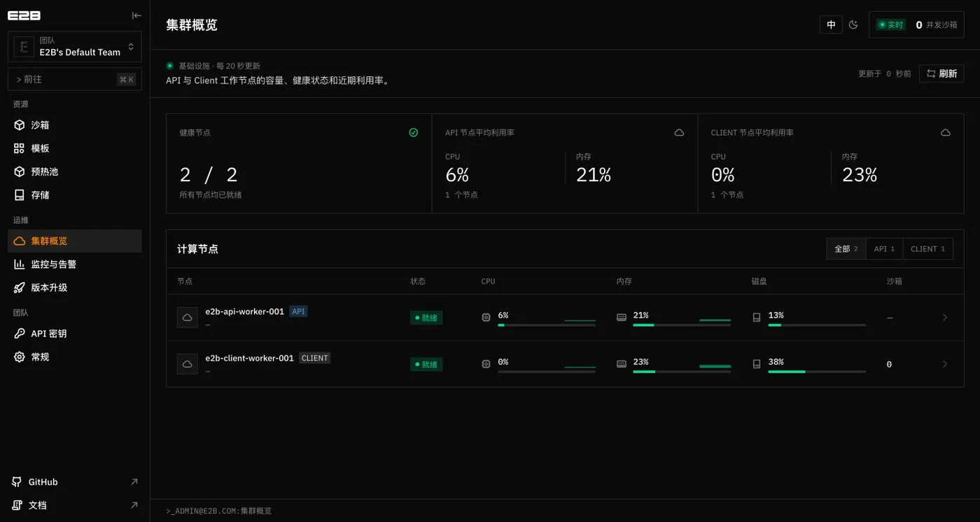
Task: Click the 刷新 refresh button
Action: [x=941, y=73]
